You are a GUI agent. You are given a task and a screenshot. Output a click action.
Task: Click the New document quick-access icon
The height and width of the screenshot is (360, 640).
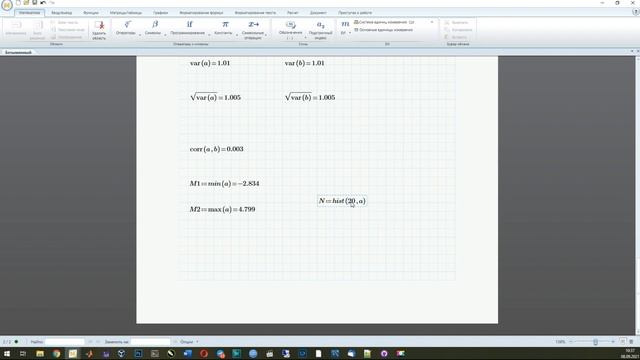click(18, 2)
